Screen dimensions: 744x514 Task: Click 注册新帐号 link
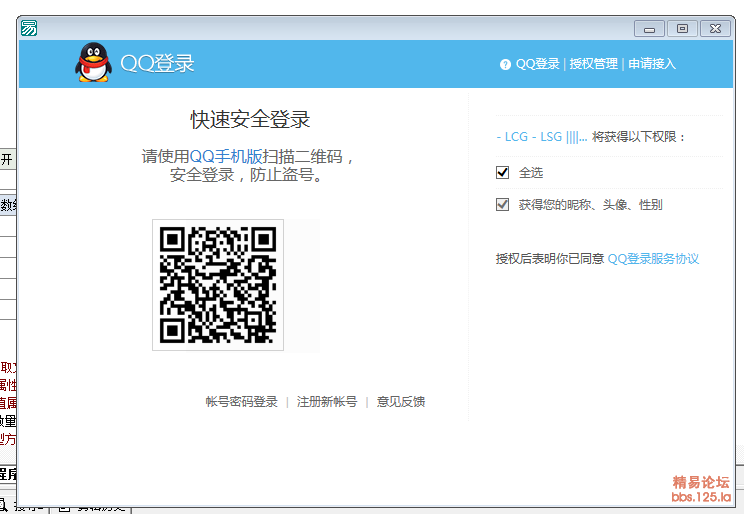(327, 402)
